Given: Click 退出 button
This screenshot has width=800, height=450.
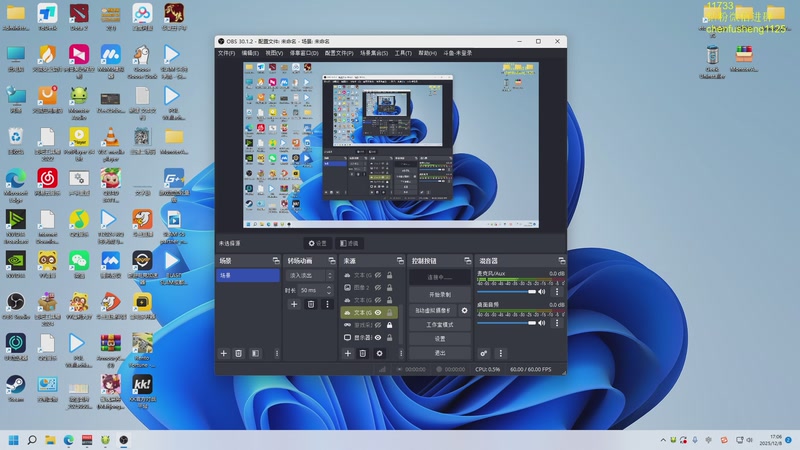Looking at the screenshot, I should (440, 353).
